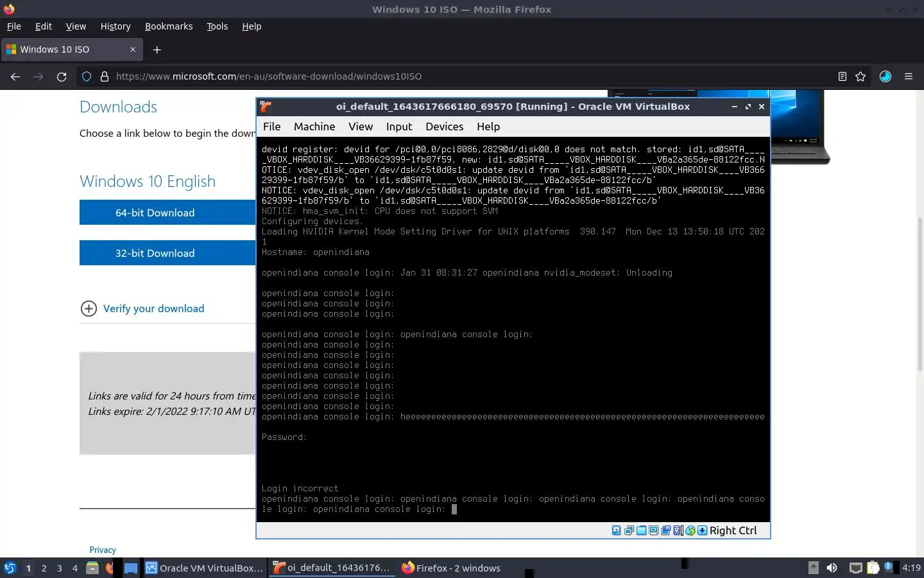Open a new Firefox tab
Screen dimensions: 924x578
[x=157, y=49]
